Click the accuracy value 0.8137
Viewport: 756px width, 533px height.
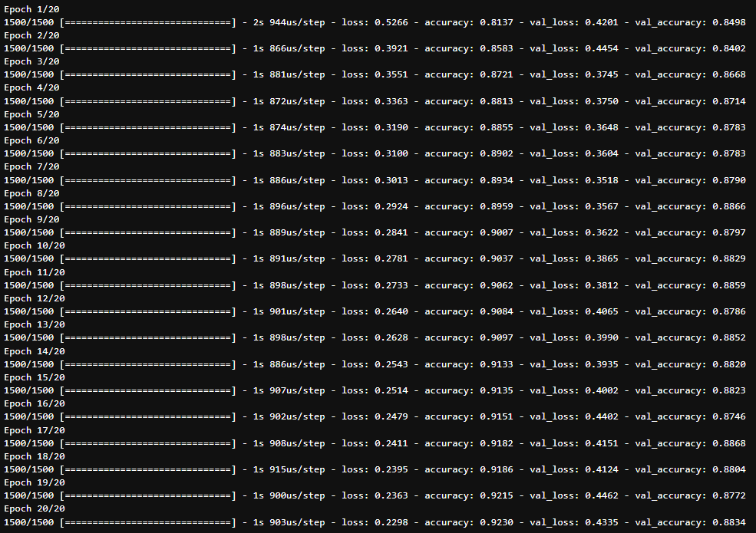[497, 22]
